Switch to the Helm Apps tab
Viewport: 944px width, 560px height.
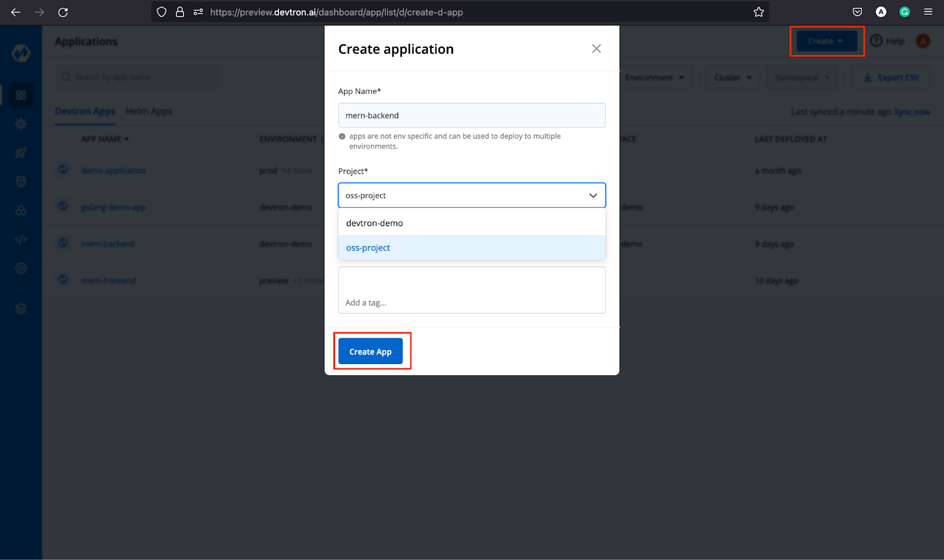tap(149, 111)
